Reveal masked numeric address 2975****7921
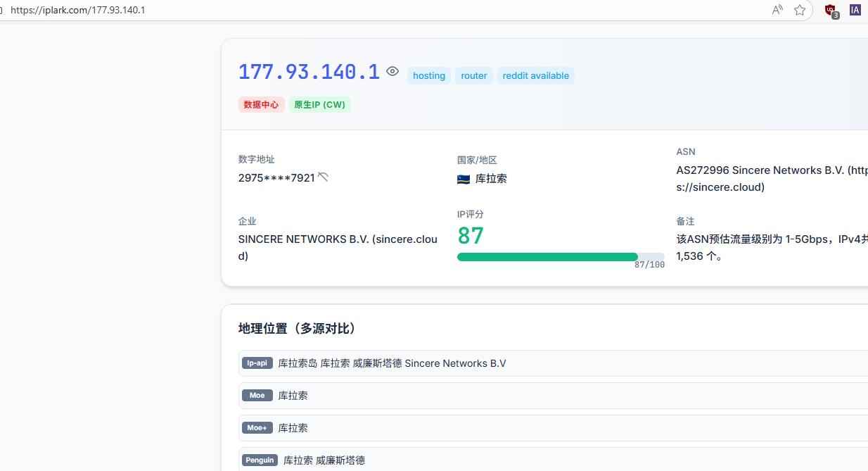 click(x=323, y=177)
